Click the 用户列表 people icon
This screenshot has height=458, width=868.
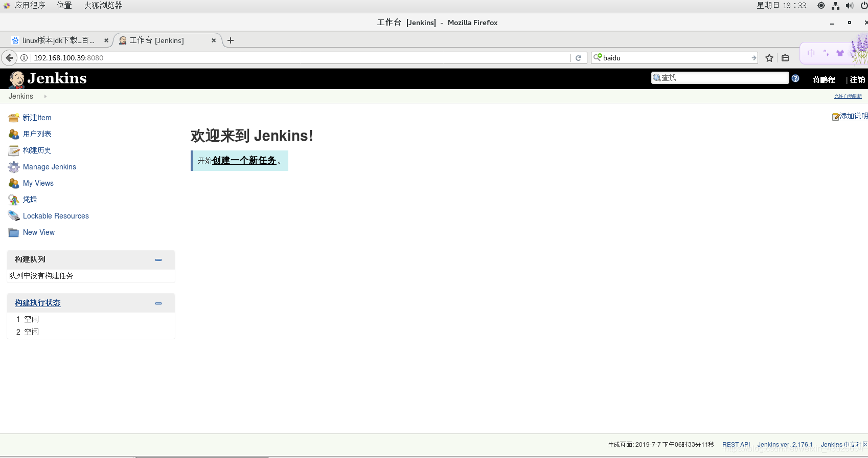point(14,134)
